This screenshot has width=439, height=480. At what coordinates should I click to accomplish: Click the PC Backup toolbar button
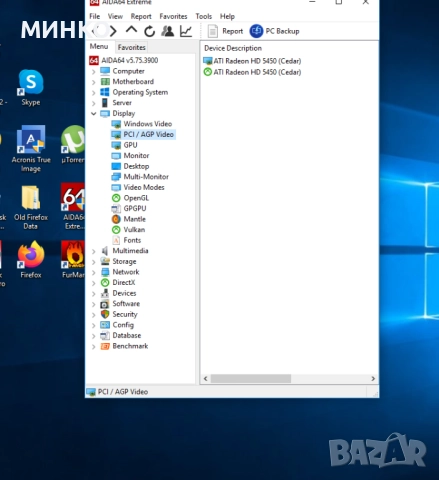(x=274, y=31)
